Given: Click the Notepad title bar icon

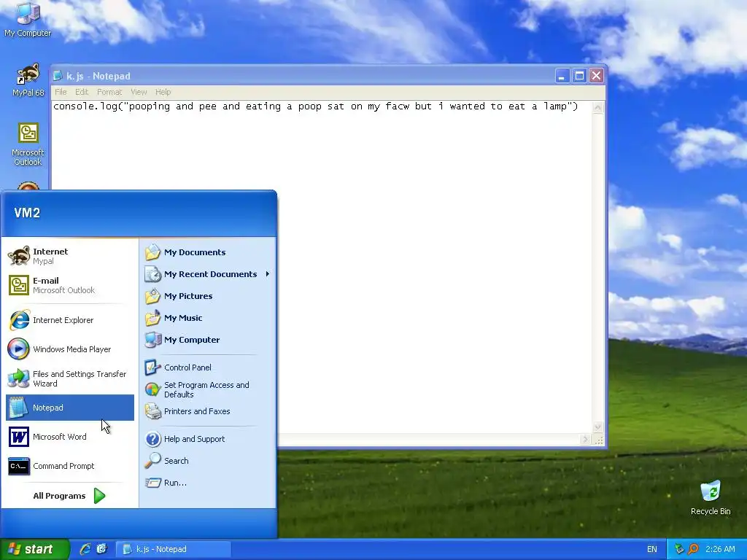Looking at the screenshot, I should [x=58, y=76].
